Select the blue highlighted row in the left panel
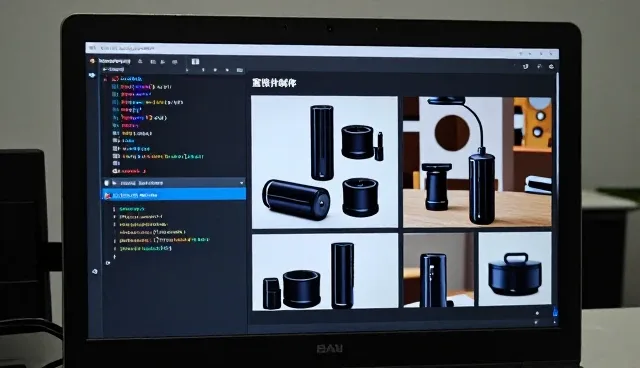Screen dimensions: 640x368 [x=174, y=195]
